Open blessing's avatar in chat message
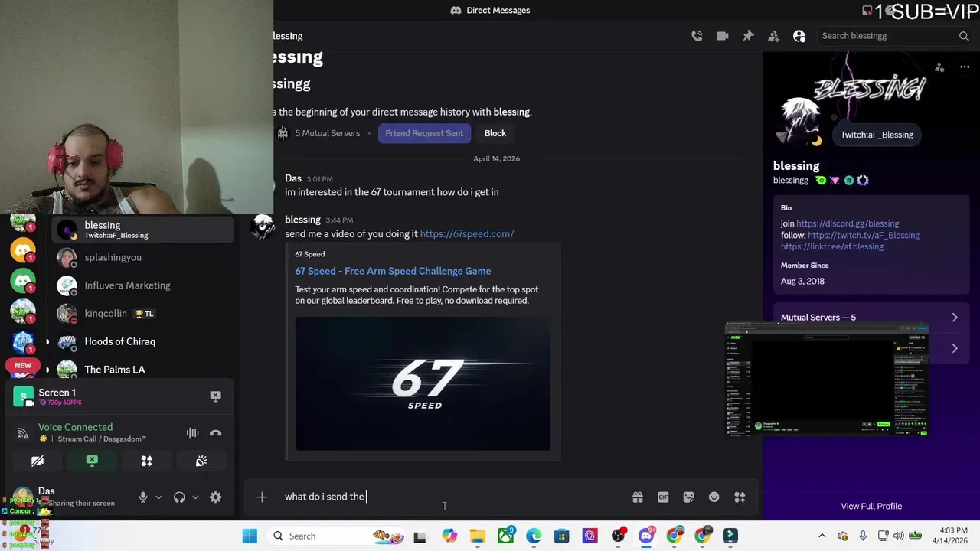Viewport: 980px width, 551px height. [x=263, y=227]
